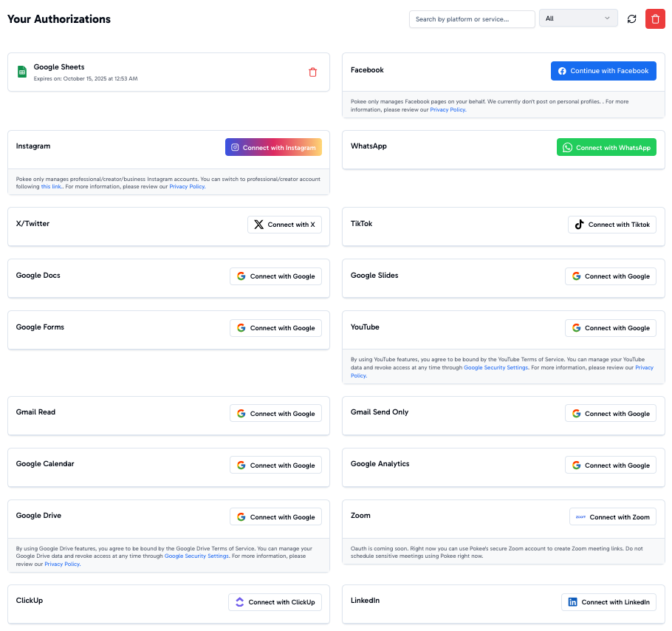Connect the X/Twitter account

click(284, 225)
